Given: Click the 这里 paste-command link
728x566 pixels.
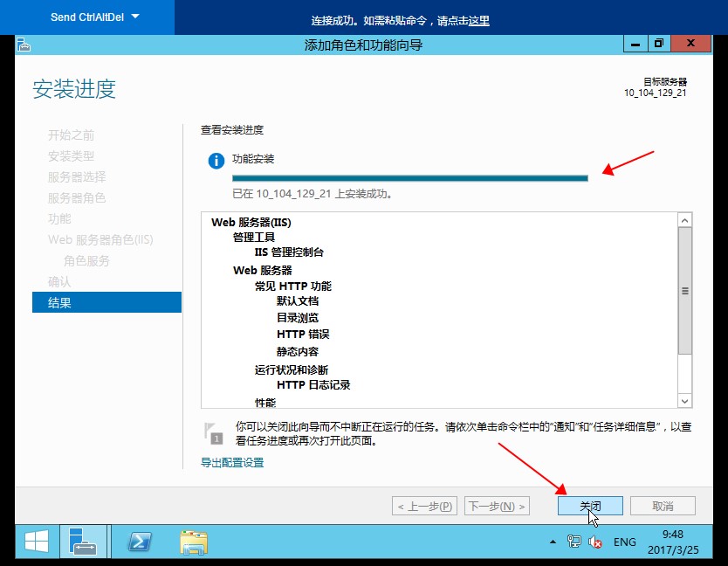Looking at the screenshot, I should pyautogui.click(x=479, y=21).
